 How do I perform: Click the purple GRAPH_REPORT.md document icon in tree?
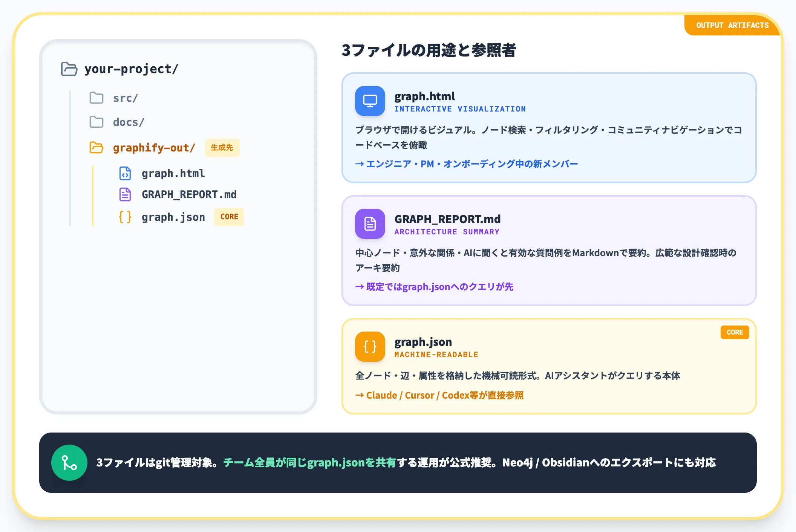(125, 194)
